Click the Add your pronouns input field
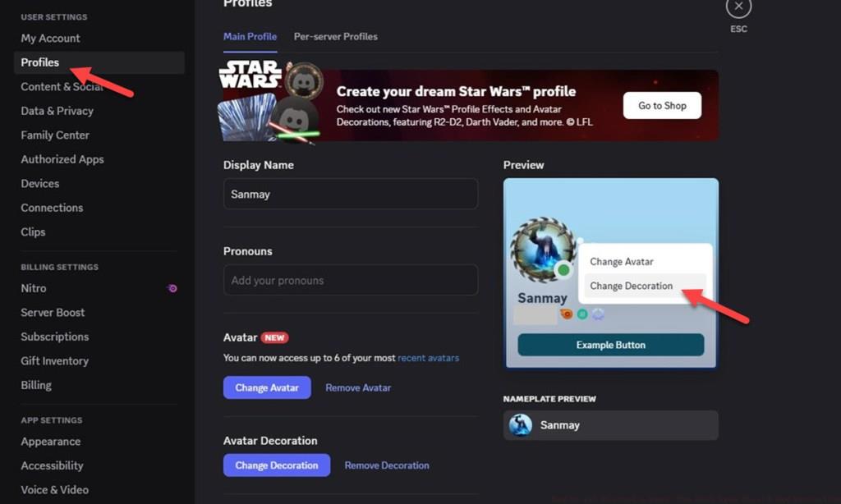The width and height of the screenshot is (841, 504). (x=351, y=280)
